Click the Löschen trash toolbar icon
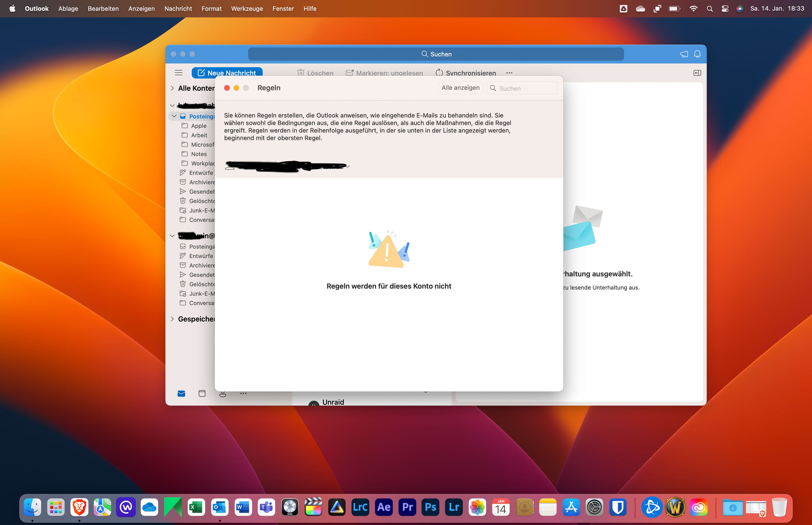The width and height of the screenshot is (812, 525). pyautogui.click(x=301, y=73)
